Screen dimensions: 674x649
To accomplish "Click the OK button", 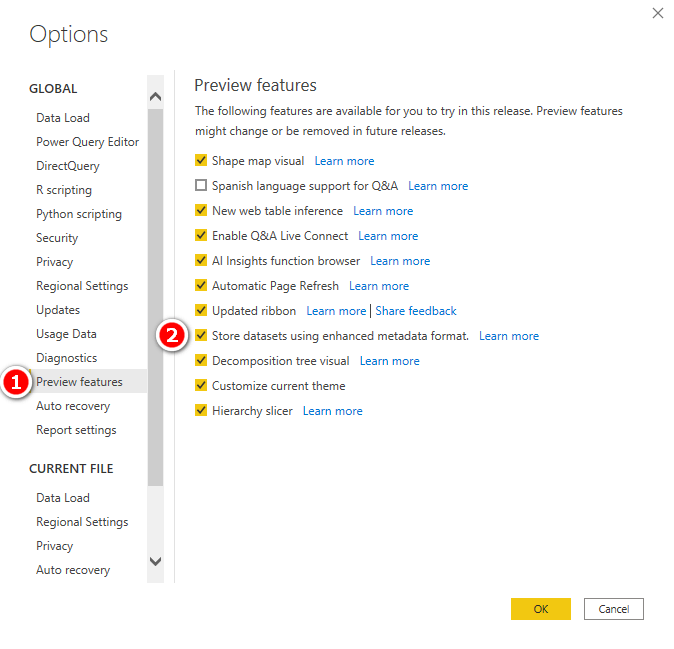I will coord(540,609).
